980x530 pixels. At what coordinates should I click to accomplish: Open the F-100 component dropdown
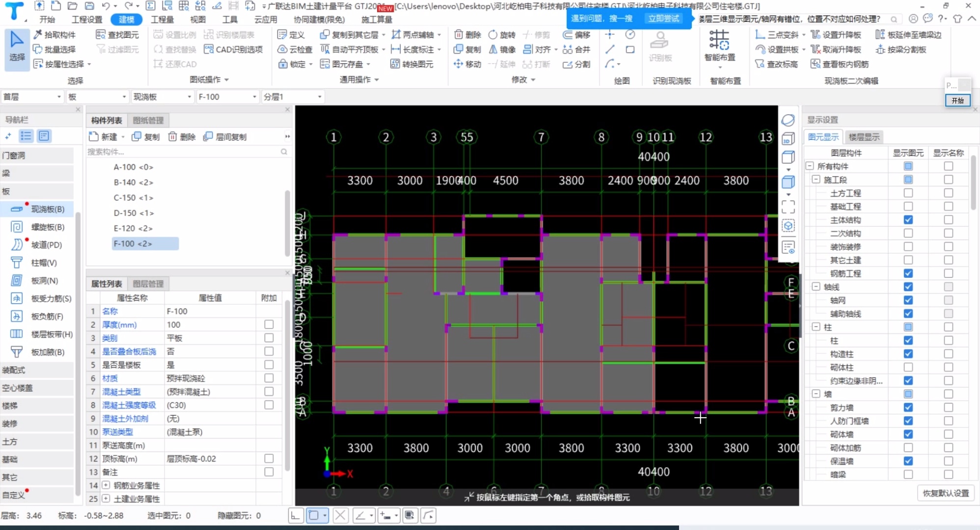point(227,97)
